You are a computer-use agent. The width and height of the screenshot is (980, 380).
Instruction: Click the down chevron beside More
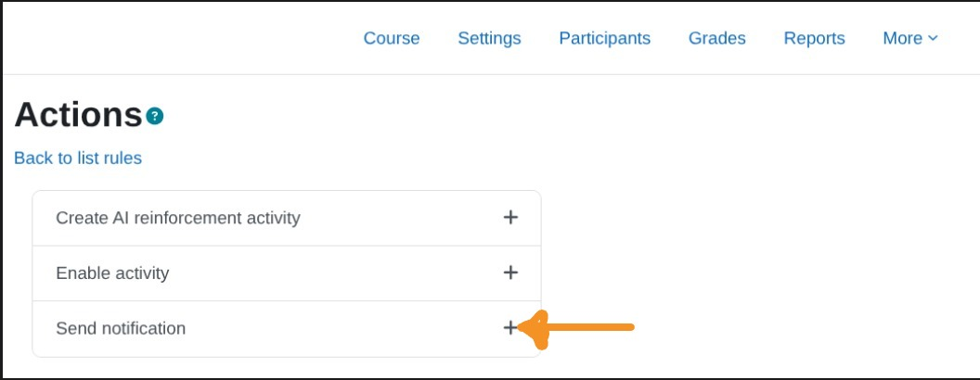[x=934, y=38]
